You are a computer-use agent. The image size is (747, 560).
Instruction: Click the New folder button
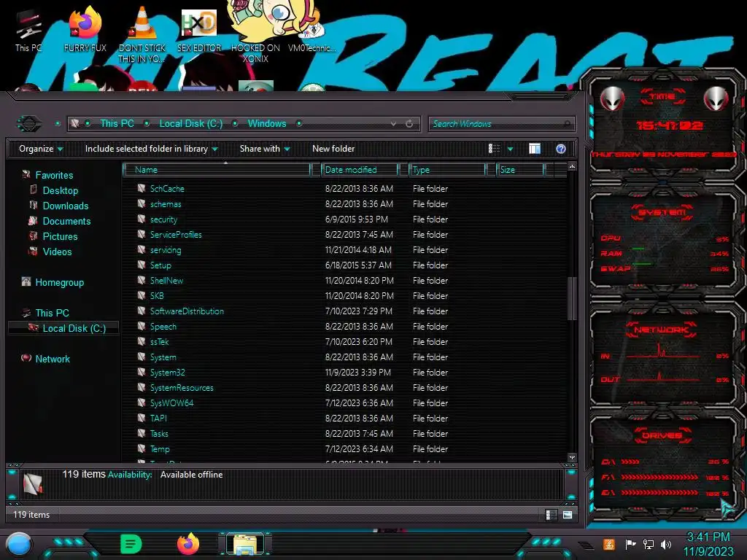click(333, 149)
